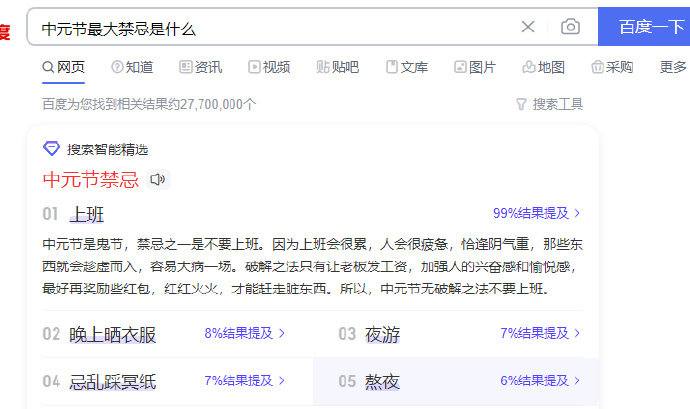Select the 网页 tab
This screenshot has width=690, height=409.
tap(63, 67)
